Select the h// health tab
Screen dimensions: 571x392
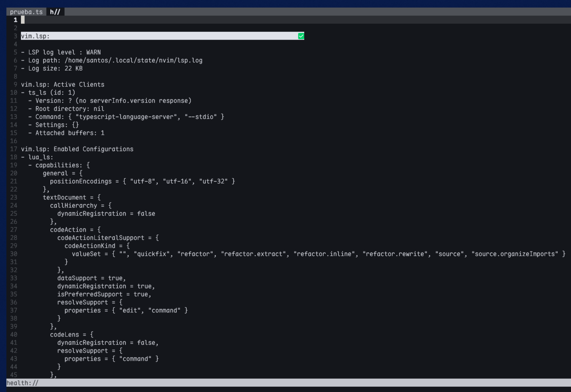[x=55, y=12]
